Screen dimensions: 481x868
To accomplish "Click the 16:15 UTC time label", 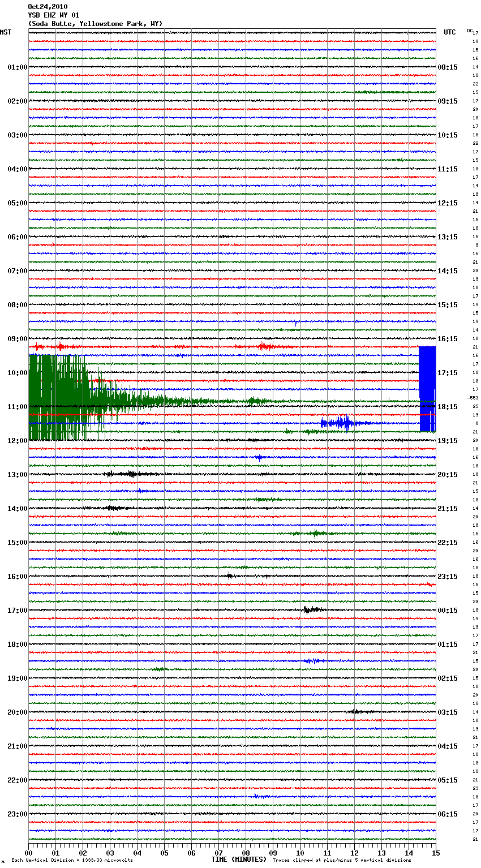I will (448, 339).
